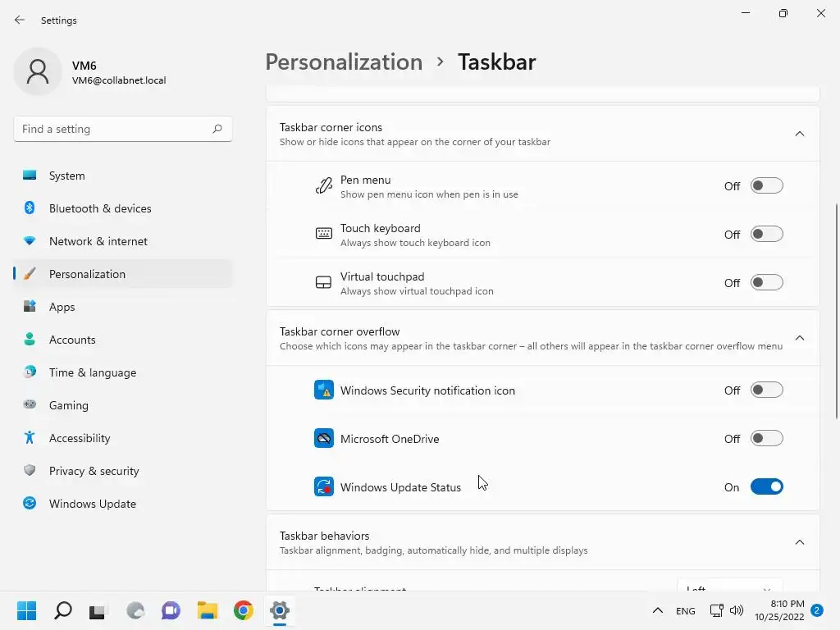840x630 pixels.
Task: Select Personalization in the sidebar
Action: (x=123, y=274)
